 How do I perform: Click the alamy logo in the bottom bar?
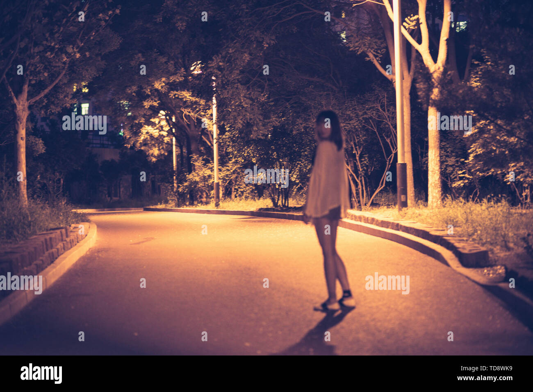click(x=41, y=374)
